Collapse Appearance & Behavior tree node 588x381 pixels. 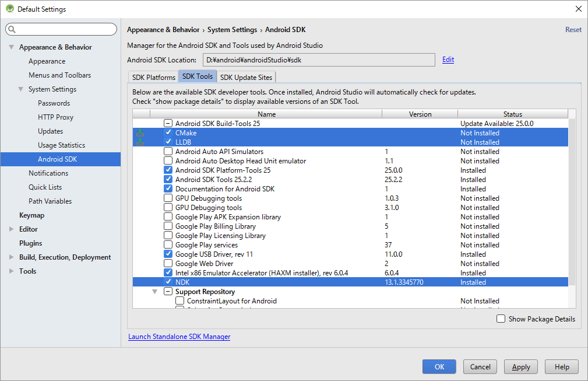tap(11, 47)
